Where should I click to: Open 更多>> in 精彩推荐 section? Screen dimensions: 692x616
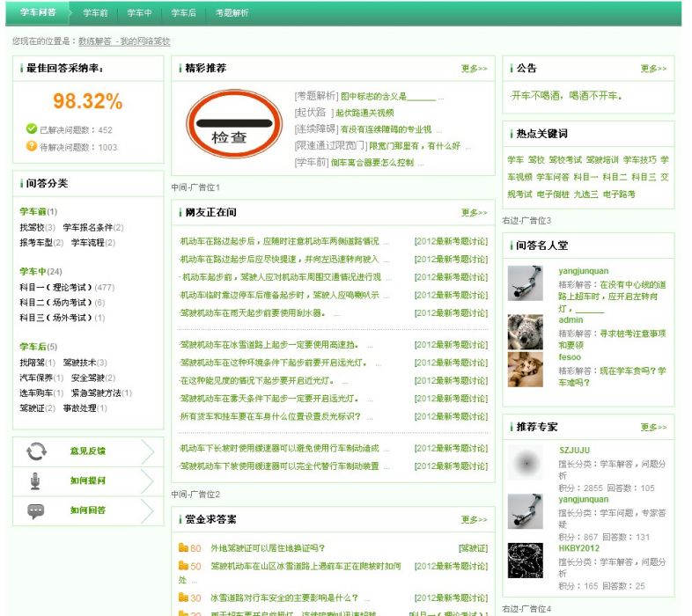[474, 69]
